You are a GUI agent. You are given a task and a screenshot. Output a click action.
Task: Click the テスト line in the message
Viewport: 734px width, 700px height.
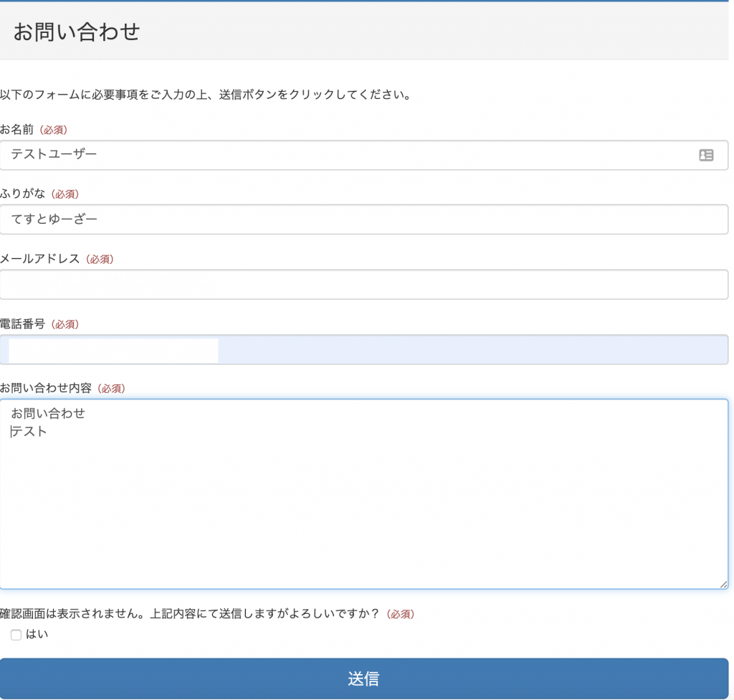[29, 432]
